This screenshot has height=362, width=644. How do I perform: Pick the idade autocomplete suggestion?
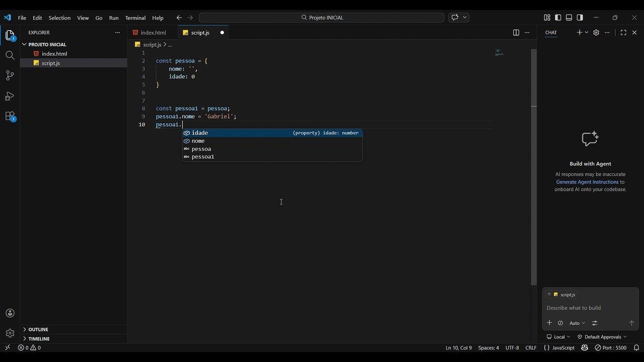(272, 133)
